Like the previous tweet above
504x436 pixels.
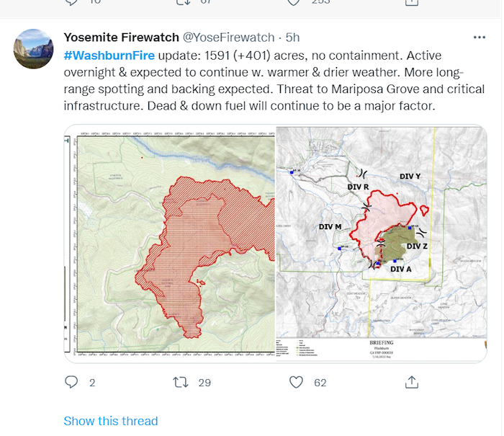[294, 2]
